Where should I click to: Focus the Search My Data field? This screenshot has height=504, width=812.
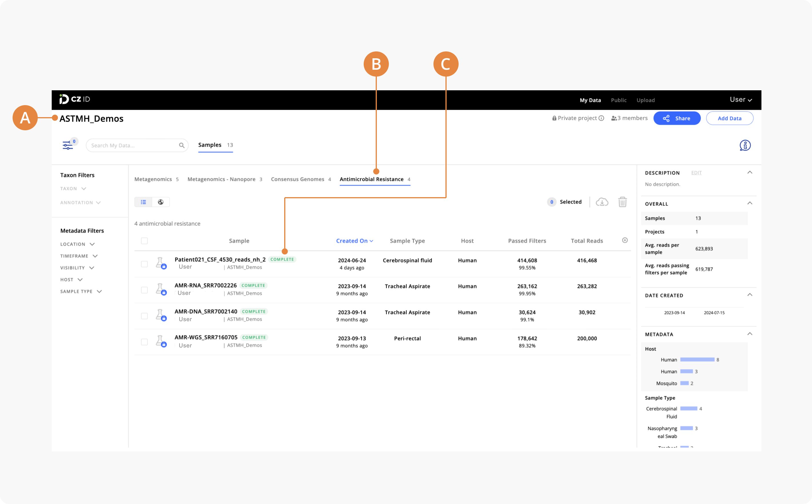137,145
